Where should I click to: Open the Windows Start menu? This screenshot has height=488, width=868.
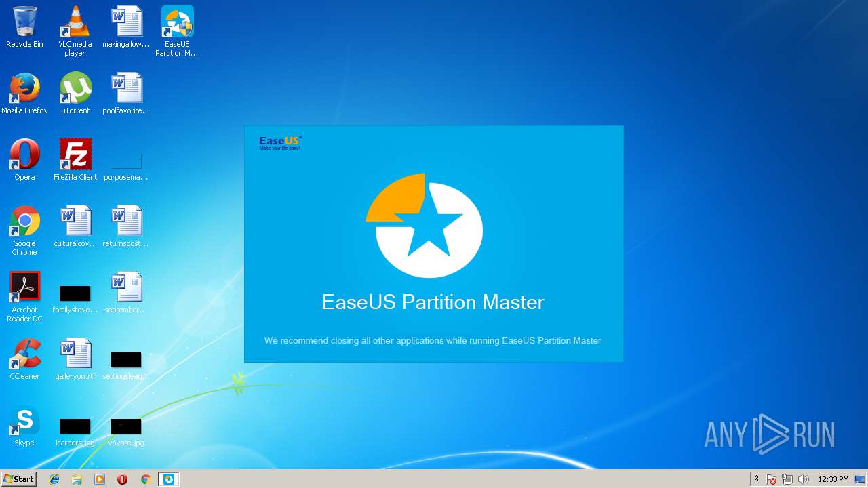click(x=19, y=479)
